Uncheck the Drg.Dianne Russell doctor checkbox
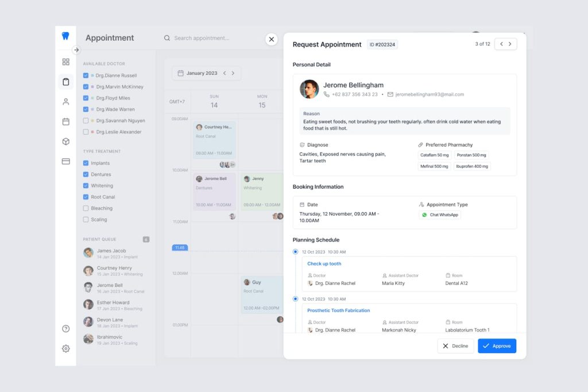Screen dimensions: 588x392 [x=86, y=75]
